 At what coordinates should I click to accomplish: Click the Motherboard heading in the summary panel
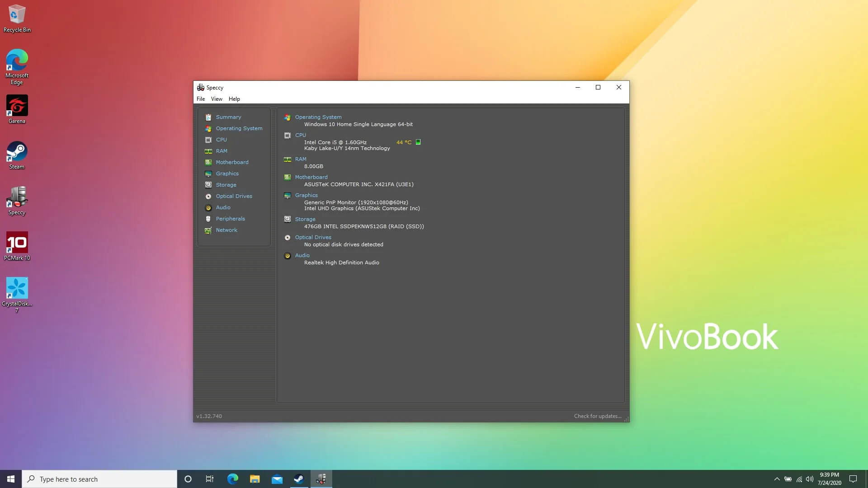pyautogui.click(x=311, y=177)
